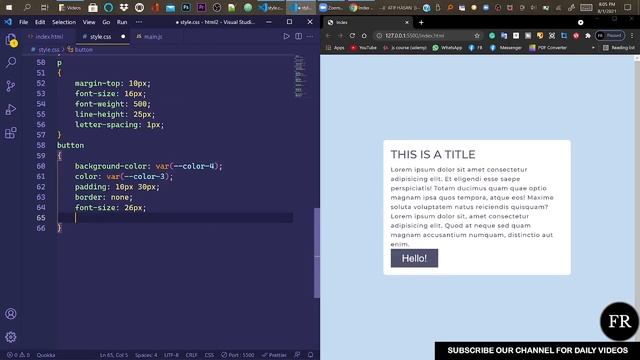Open the View menu
The width and height of the screenshot is (640, 360).
pos(89,22)
